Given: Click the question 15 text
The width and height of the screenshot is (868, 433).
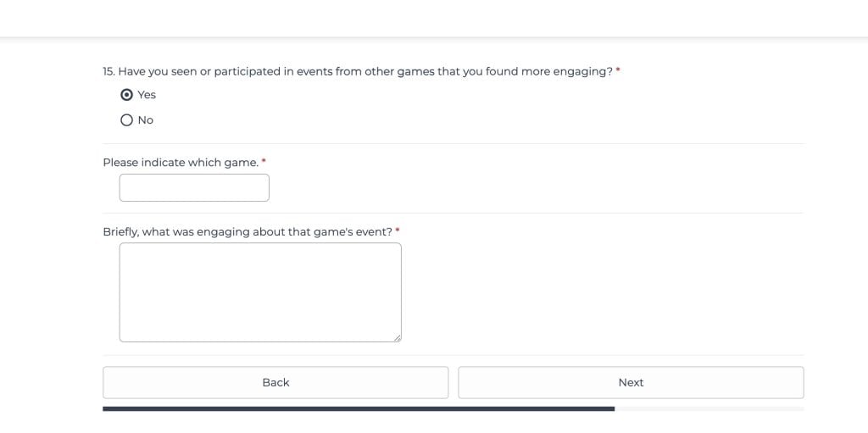Looking at the screenshot, I should tap(356, 72).
